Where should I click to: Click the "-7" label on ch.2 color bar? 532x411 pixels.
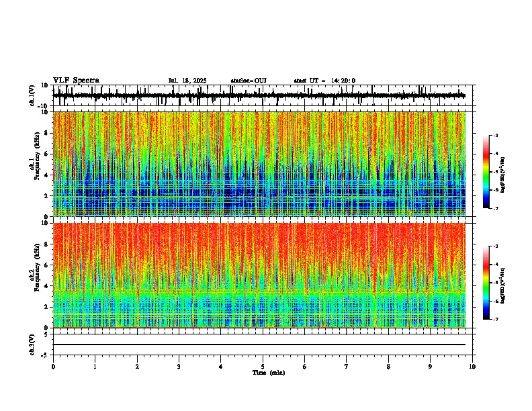click(x=495, y=319)
